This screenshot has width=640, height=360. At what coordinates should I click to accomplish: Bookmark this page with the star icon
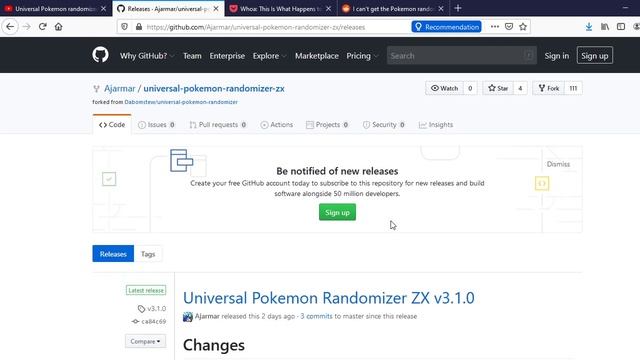523,27
